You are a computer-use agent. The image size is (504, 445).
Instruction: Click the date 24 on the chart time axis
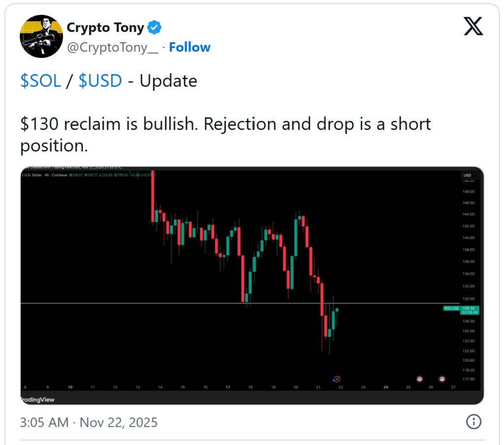(x=386, y=387)
